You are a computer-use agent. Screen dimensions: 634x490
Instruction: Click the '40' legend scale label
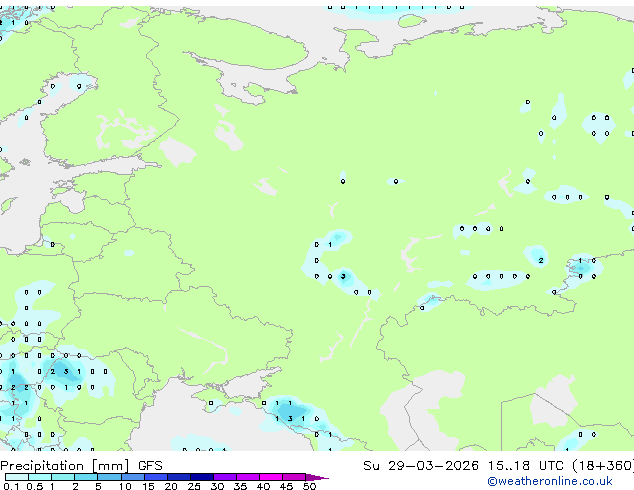[x=263, y=486]
